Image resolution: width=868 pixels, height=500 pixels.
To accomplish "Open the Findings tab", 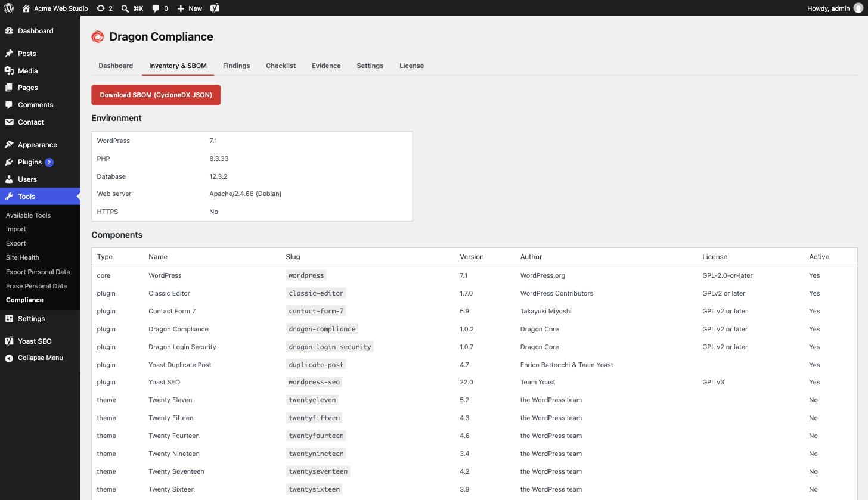I will [x=236, y=66].
